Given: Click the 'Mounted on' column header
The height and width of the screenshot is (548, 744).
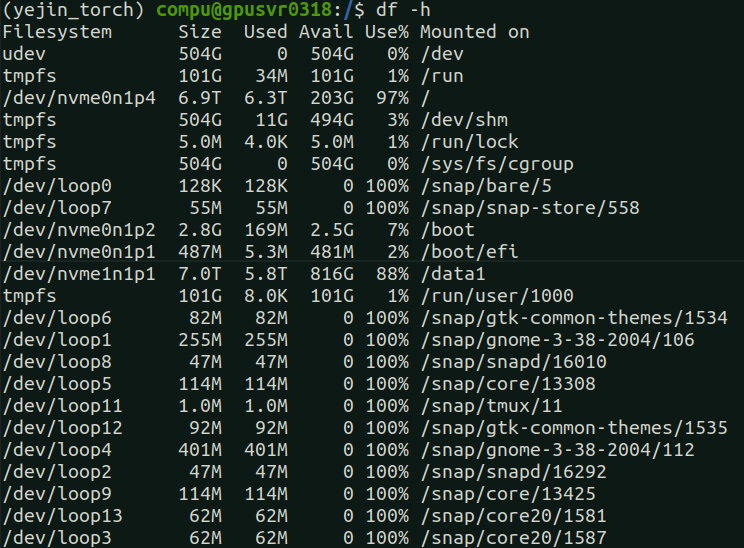Looking at the screenshot, I should pyautogui.click(x=474, y=32).
